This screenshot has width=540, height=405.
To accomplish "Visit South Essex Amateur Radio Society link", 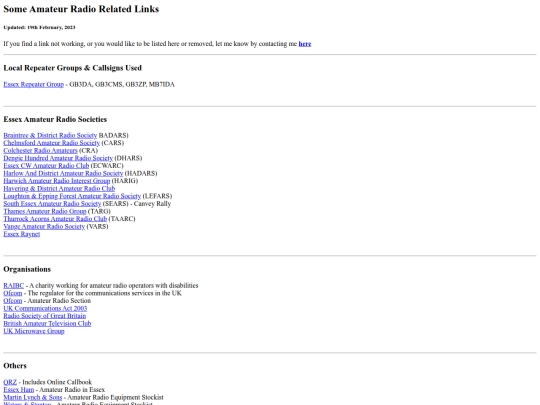I will click(52, 204).
